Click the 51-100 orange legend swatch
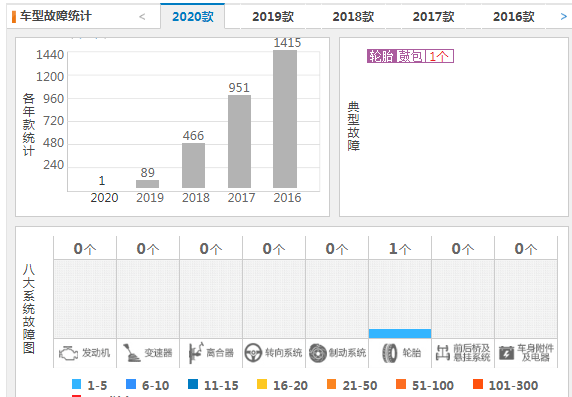 coord(401,384)
